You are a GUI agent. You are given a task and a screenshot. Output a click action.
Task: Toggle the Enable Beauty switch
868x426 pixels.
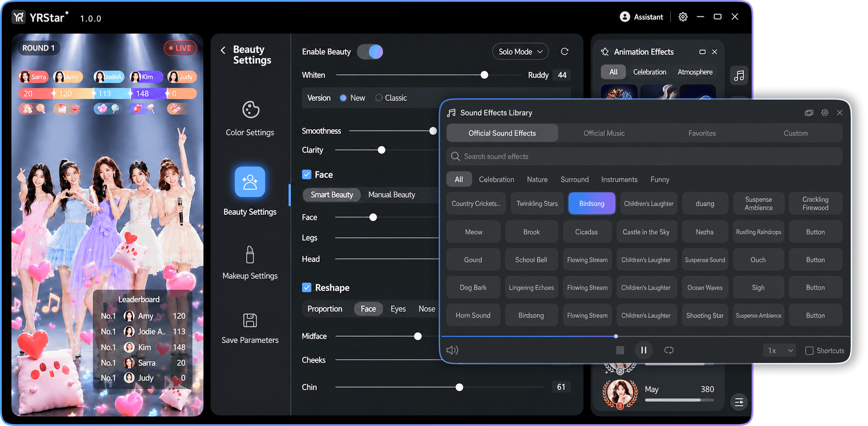370,52
